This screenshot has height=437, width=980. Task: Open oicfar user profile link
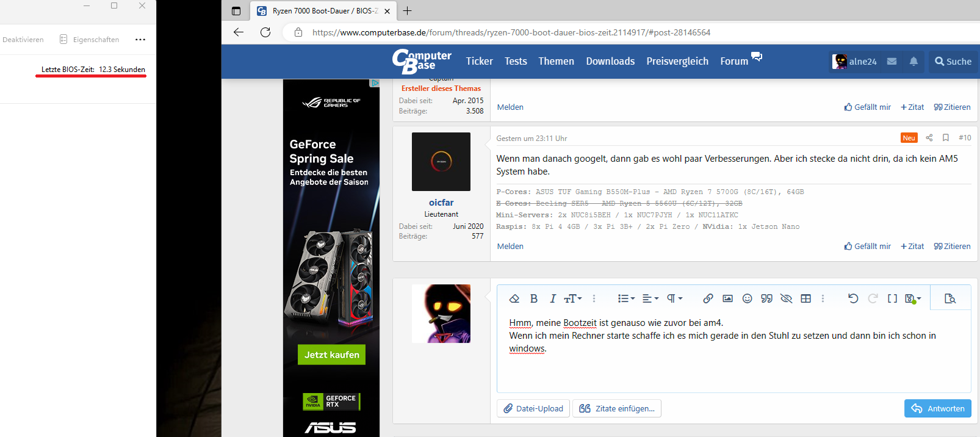441,203
